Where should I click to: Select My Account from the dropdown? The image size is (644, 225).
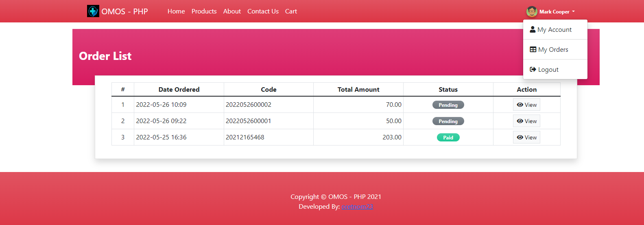click(555, 29)
